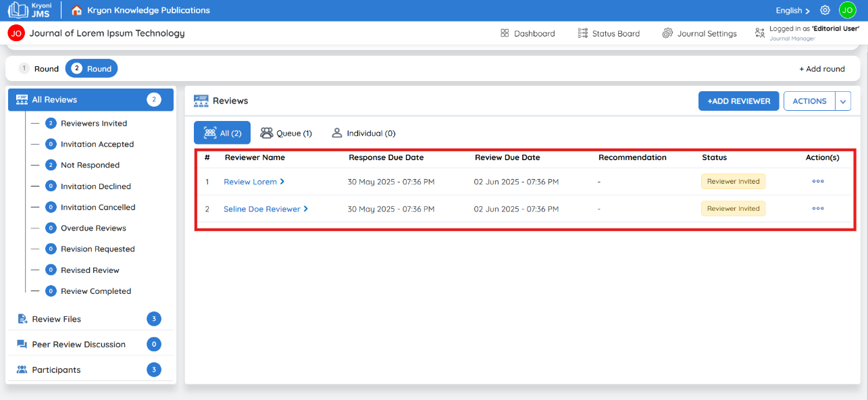The image size is (868, 400).
Task: Click the All Reviews sidebar icon
Action: (22, 99)
